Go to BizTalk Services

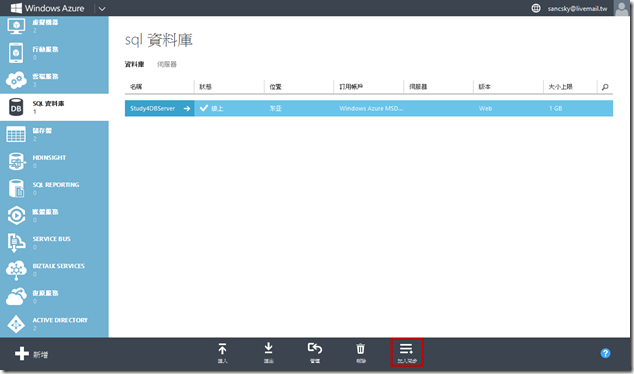(x=54, y=270)
